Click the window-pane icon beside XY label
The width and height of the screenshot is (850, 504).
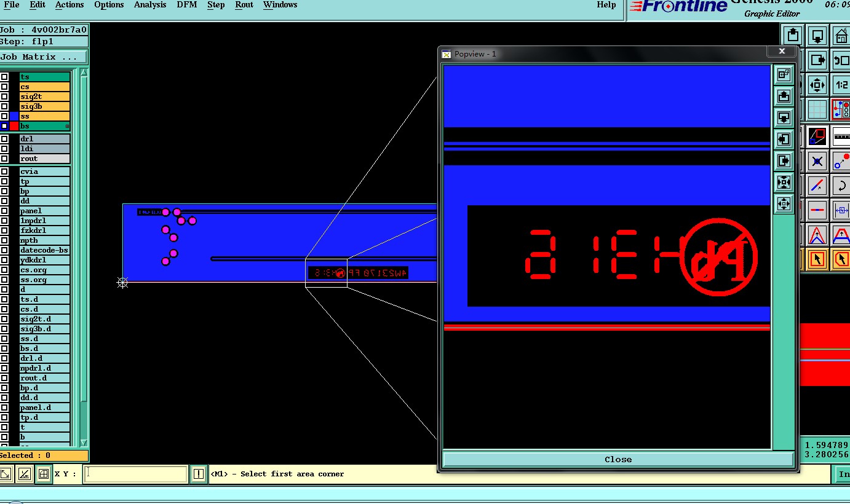pyautogui.click(x=43, y=474)
